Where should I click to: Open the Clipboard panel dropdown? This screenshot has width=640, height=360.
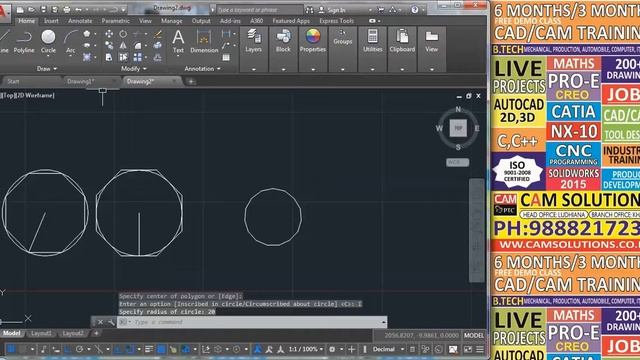402,69
